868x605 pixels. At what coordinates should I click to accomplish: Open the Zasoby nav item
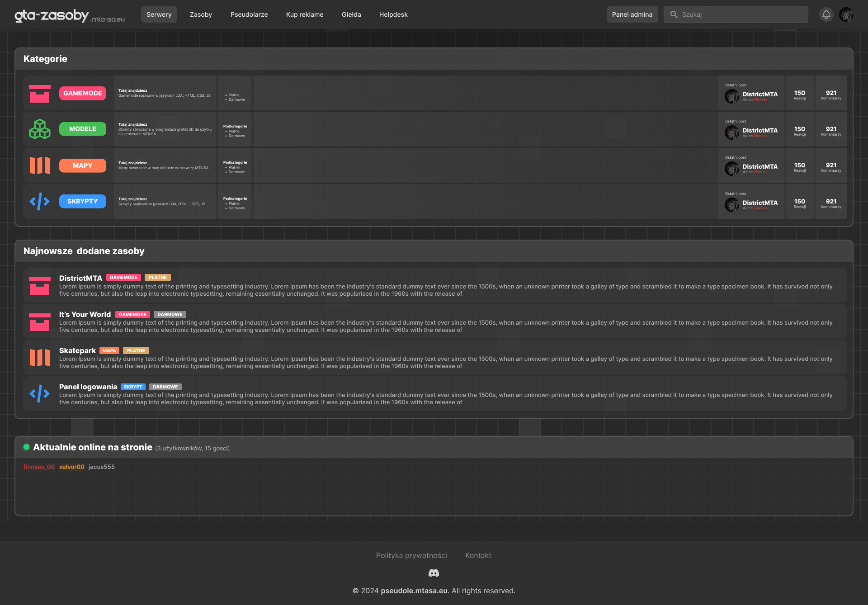tap(201, 14)
